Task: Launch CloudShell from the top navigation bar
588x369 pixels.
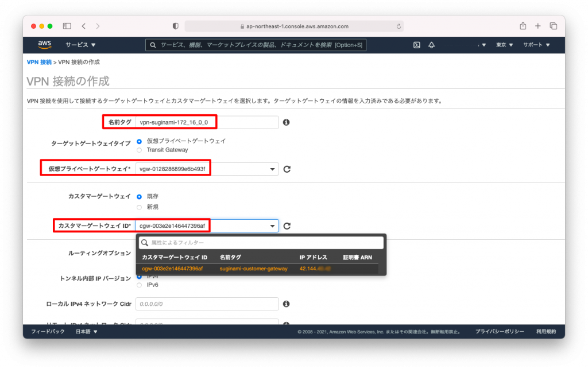Action: click(416, 45)
